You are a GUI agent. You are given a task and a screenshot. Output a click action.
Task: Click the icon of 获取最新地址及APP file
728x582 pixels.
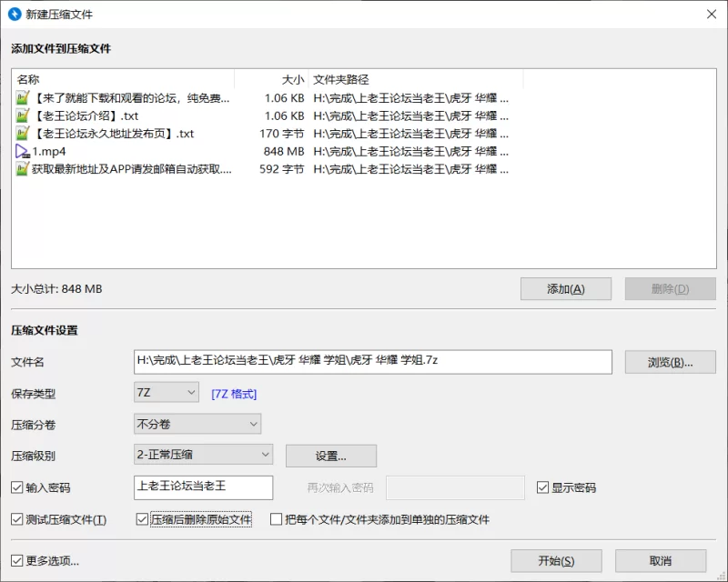23,169
